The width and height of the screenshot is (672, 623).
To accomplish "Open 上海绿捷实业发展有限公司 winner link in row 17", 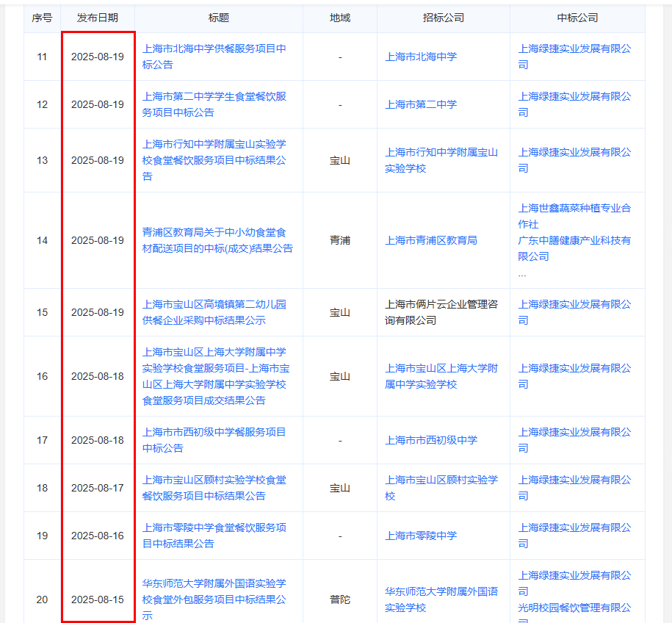I will (575, 440).
